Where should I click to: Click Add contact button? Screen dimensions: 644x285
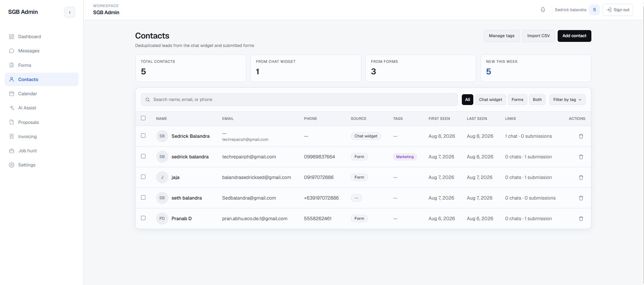574,36
